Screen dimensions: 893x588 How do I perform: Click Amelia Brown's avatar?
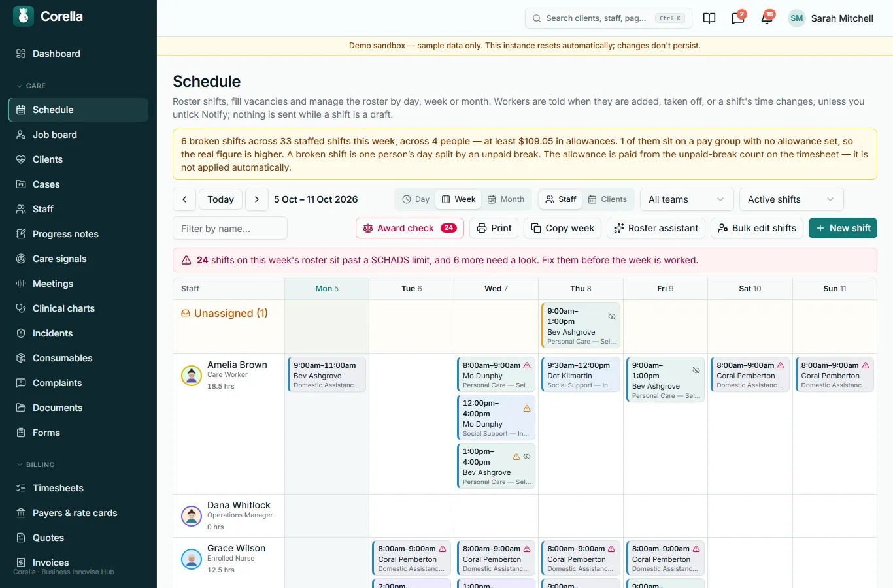coord(192,376)
